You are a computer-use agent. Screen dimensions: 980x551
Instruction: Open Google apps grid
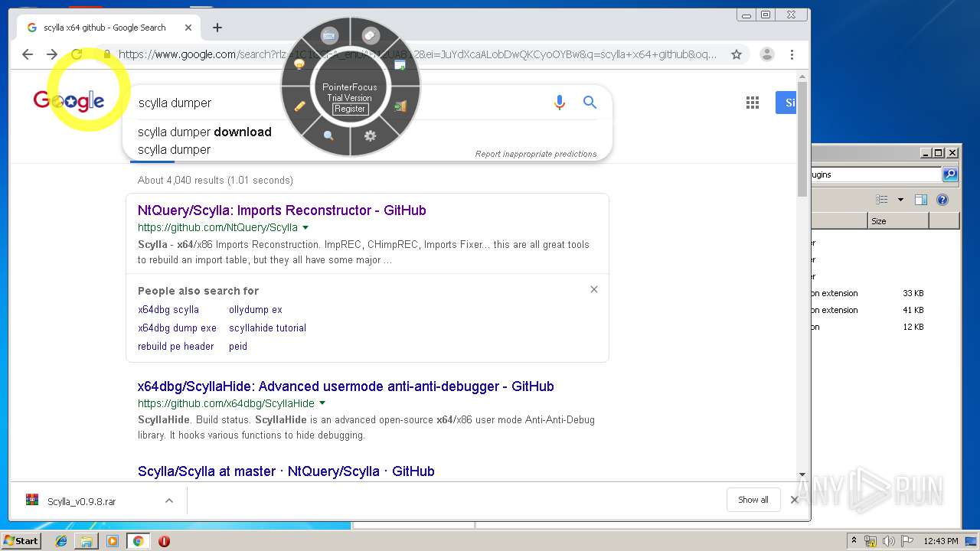click(753, 103)
